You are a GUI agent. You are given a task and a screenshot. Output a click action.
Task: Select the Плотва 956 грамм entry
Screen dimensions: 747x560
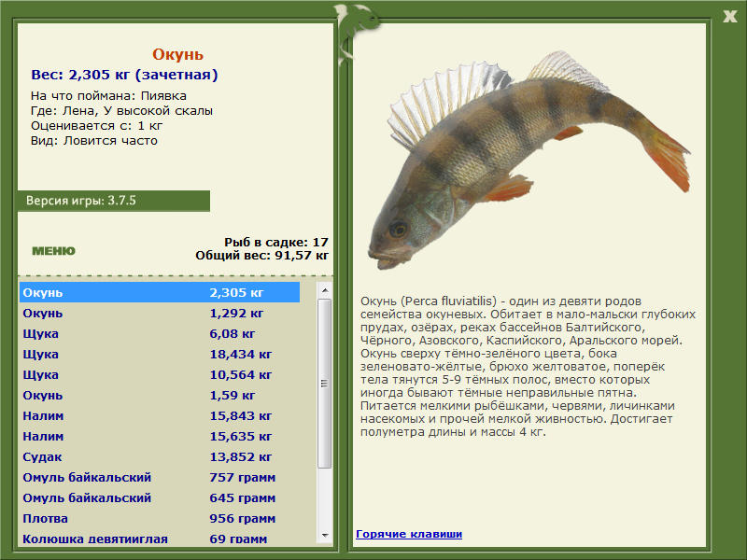[x=160, y=518]
